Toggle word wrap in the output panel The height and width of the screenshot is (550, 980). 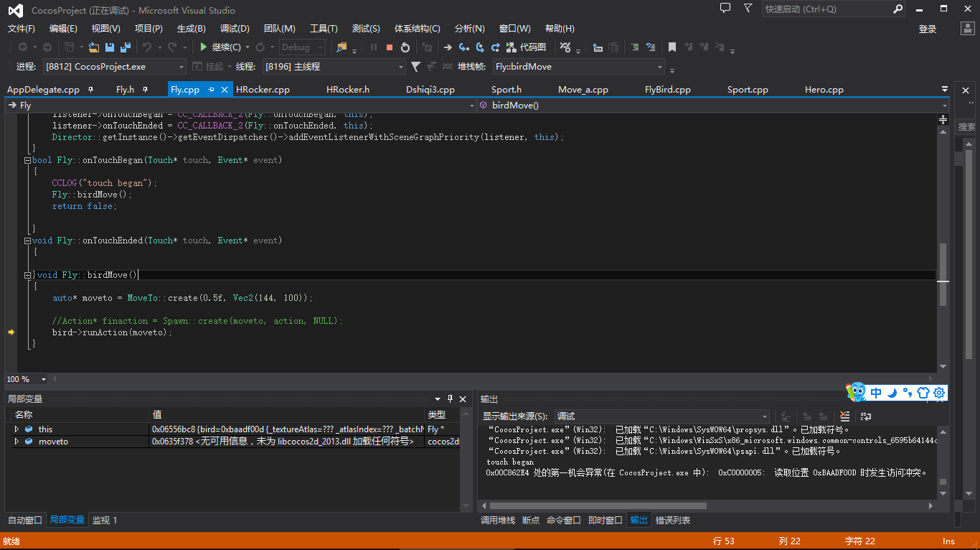[x=866, y=416]
